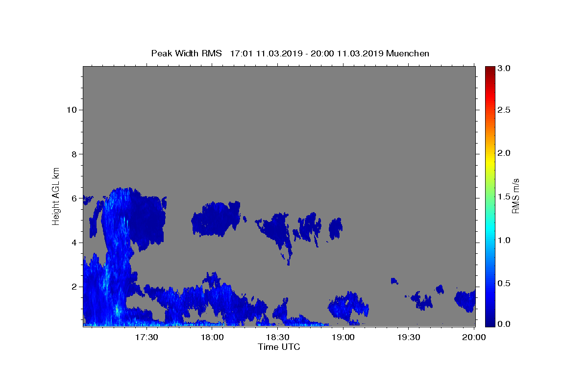
Task: Click the '19:00' time axis label
Action: pos(343,338)
